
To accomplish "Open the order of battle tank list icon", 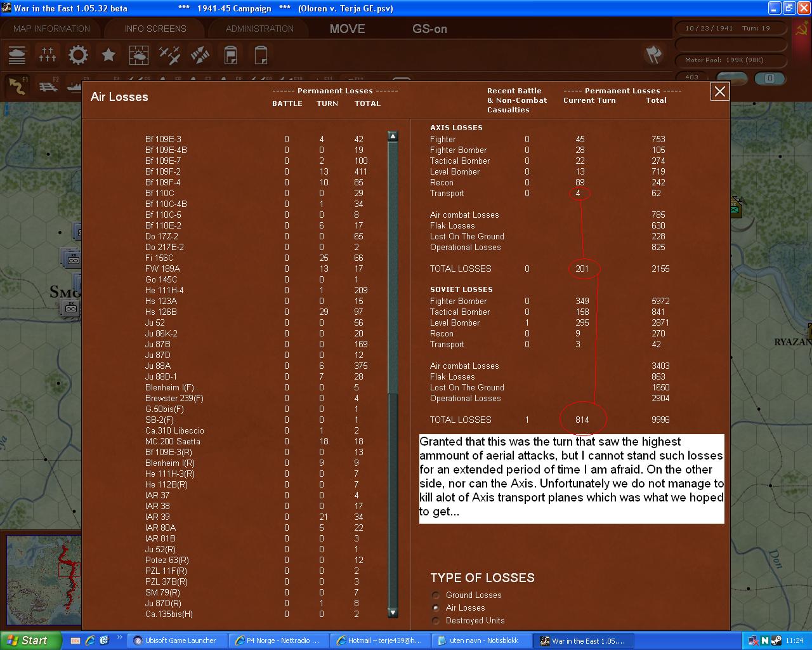I will tap(17, 55).
